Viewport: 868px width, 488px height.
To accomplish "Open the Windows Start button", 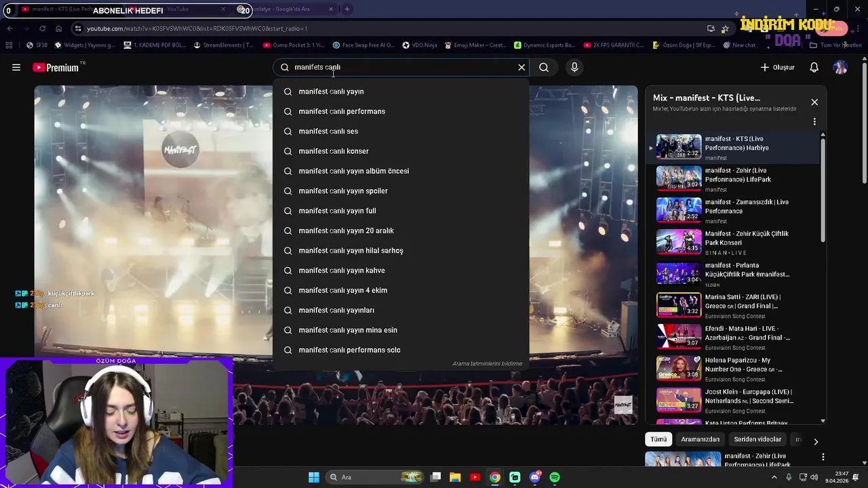I will [x=314, y=477].
